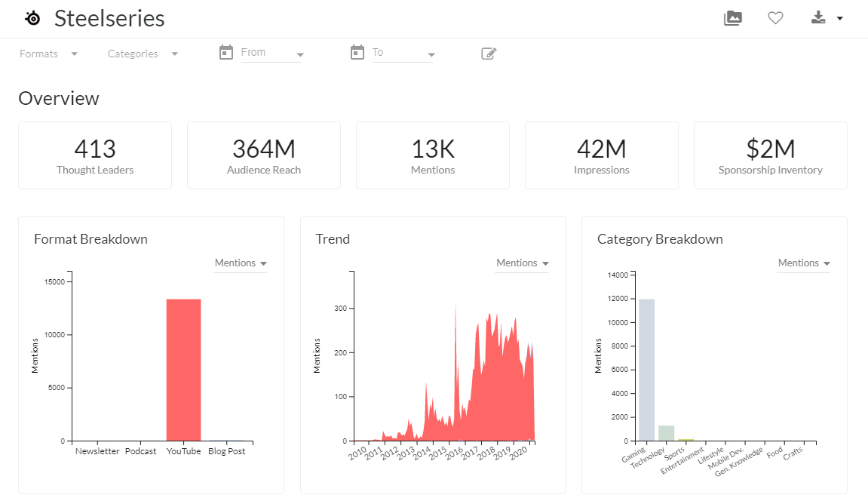Screen dimensions: 868x501
Task: Expand the download options caret
Action: (x=840, y=19)
